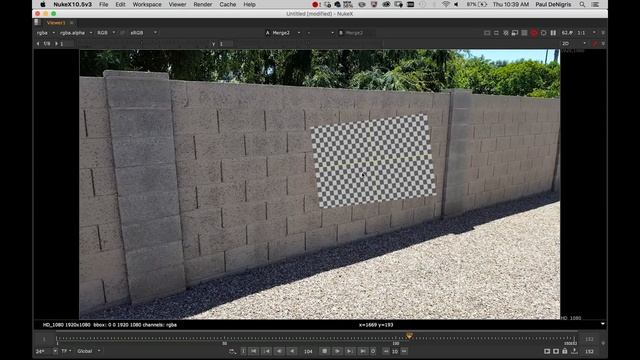Image resolution: width=640 pixels, height=360 pixels.
Task: Open the Notification Center icon
Action: coord(596,4)
